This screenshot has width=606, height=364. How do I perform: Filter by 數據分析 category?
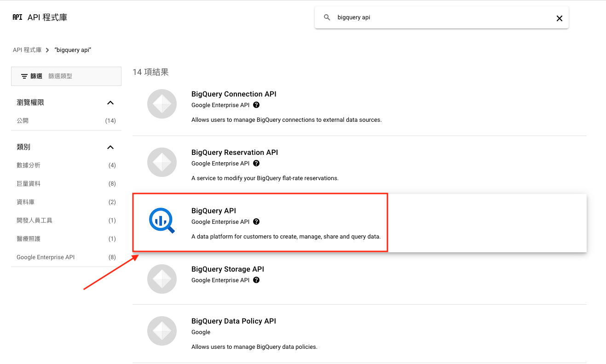66,165
